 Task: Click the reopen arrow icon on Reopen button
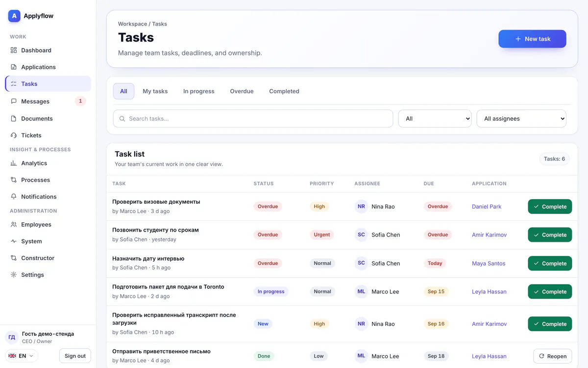[x=541, y=356]
